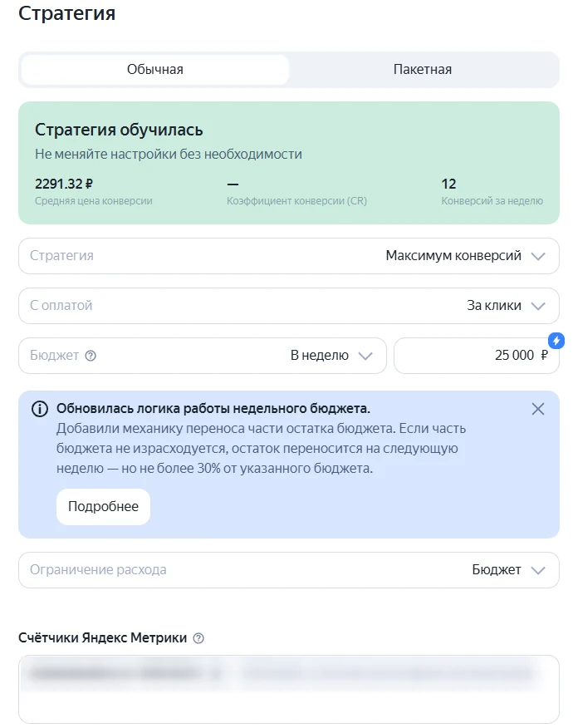573x728 pixels.
Task: Click the Конверсий за неделю label
Action: coord(492,201)
